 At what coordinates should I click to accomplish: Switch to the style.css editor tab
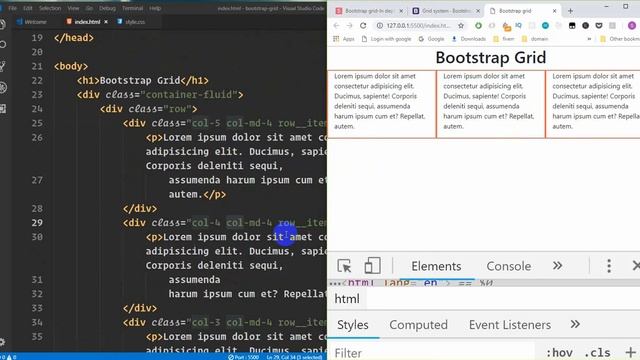coord(131,22)
